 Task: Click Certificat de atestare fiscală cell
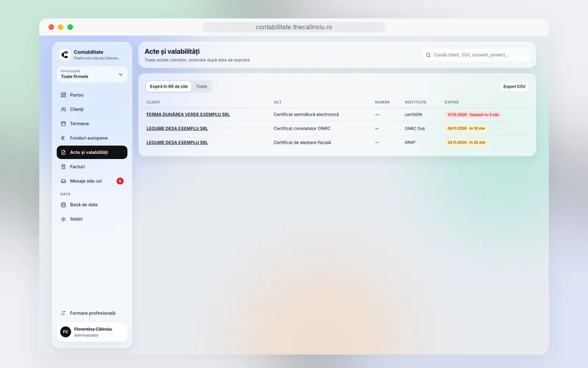pos(302,143)
